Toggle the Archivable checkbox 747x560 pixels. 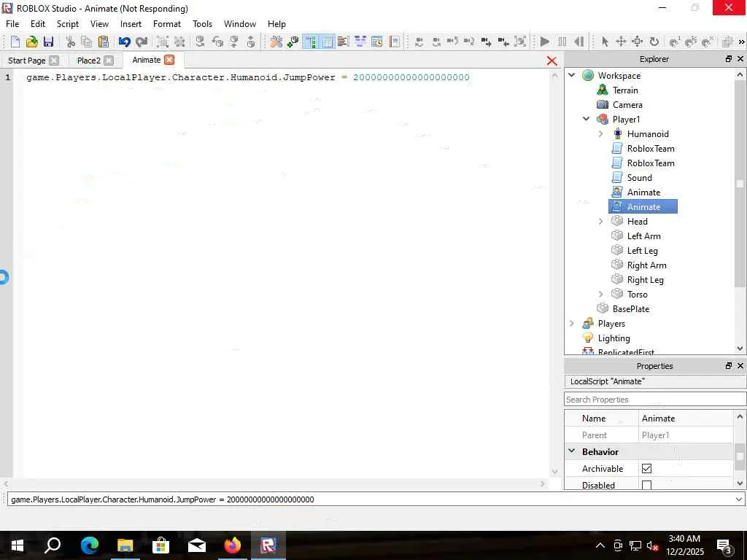tap(646, 469)
